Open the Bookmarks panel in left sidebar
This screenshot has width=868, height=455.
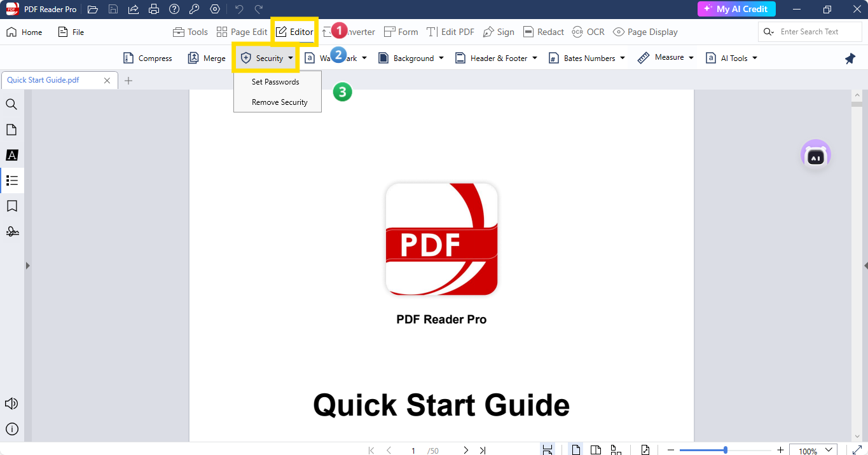[11, 206]
